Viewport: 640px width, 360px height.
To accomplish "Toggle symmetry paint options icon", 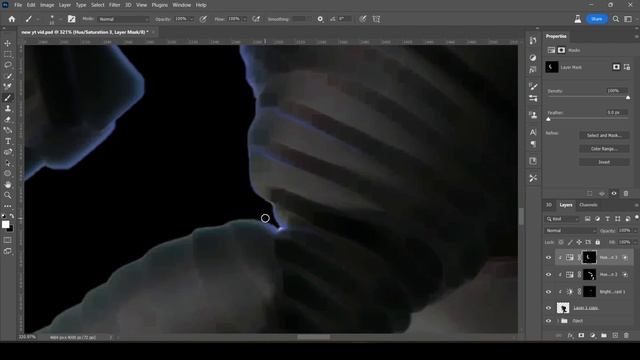I will click(376, 19).
